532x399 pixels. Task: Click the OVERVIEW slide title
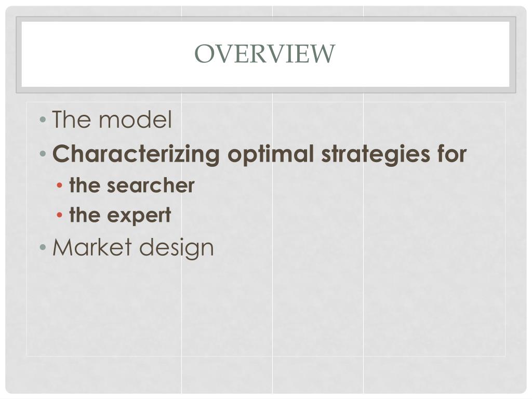point(264,54)
